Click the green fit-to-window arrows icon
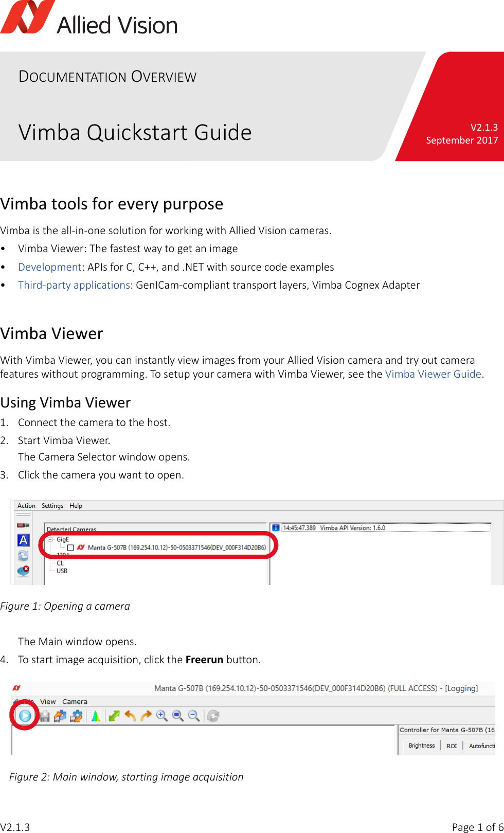The image size is (504, 833). [x=114, y=716]
